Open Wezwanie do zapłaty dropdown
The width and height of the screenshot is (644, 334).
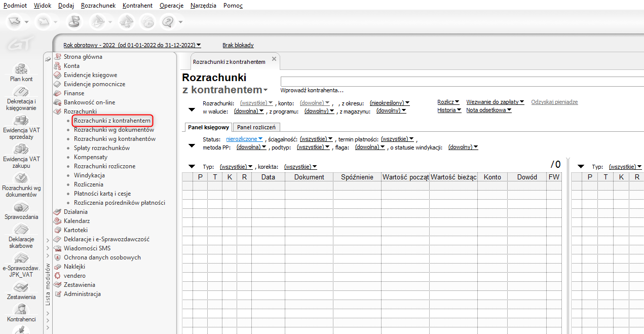(x=495, y=102)
